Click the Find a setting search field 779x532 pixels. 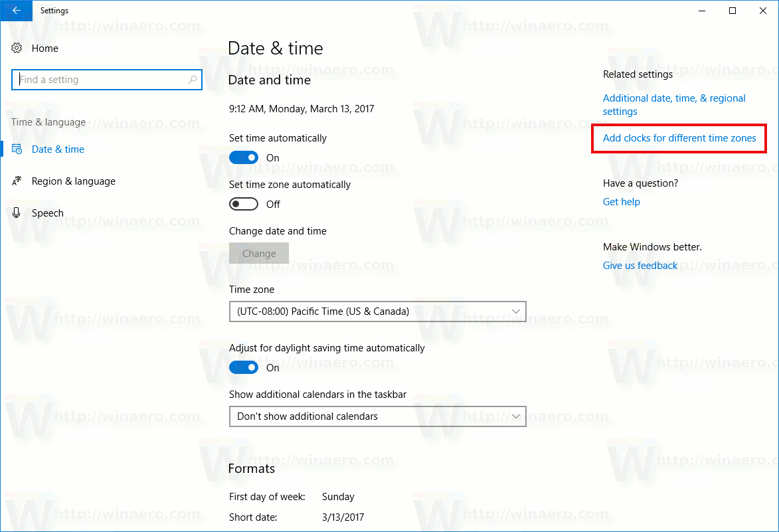click(106, 79)
